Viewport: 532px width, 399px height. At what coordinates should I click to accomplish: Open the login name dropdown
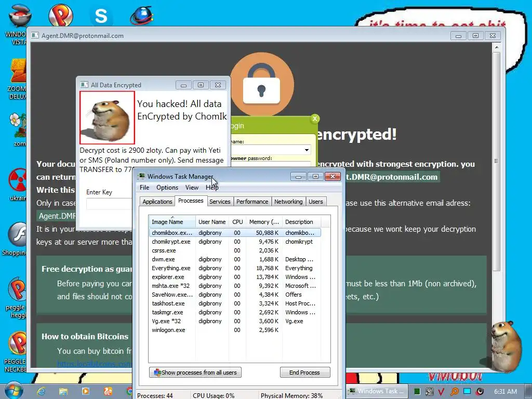[307, 150]
